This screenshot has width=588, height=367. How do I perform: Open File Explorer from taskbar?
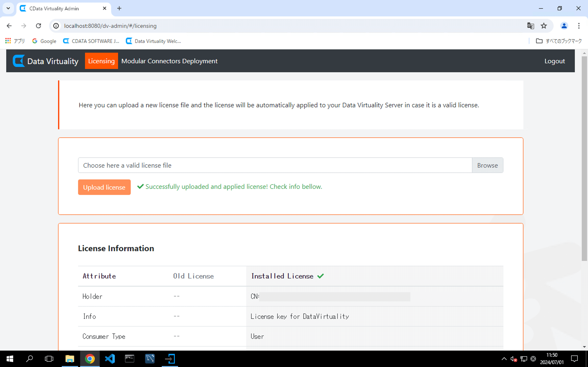tap(70, 359)
